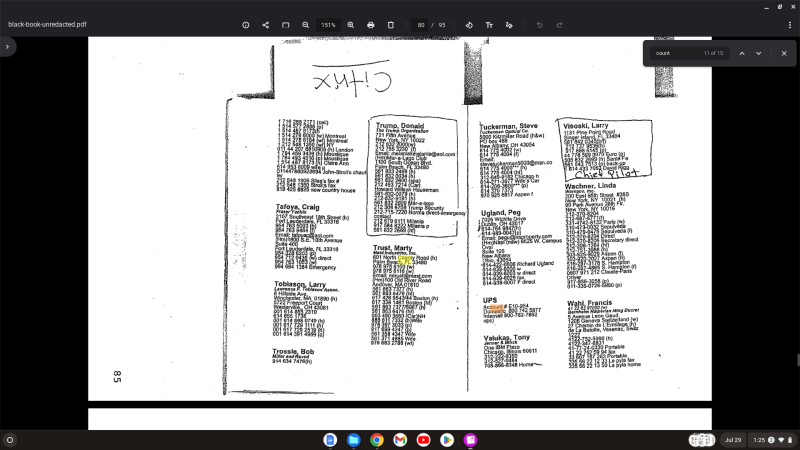Close the find bar
Viewport: 800px width, 450px height.
784,52
